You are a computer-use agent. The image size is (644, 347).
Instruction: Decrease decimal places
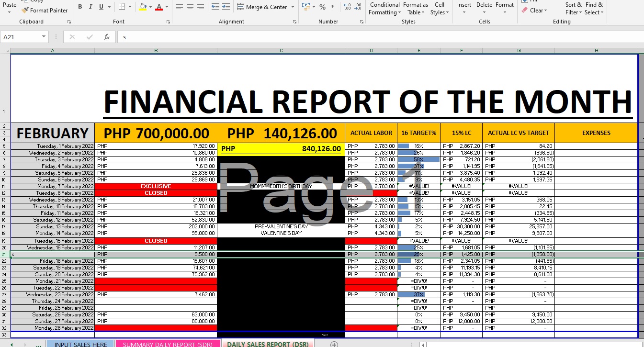coord(358,7)
